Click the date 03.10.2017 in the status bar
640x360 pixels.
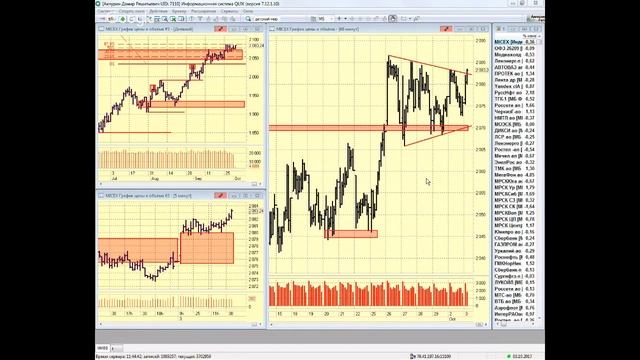click(x=521, y=356)
